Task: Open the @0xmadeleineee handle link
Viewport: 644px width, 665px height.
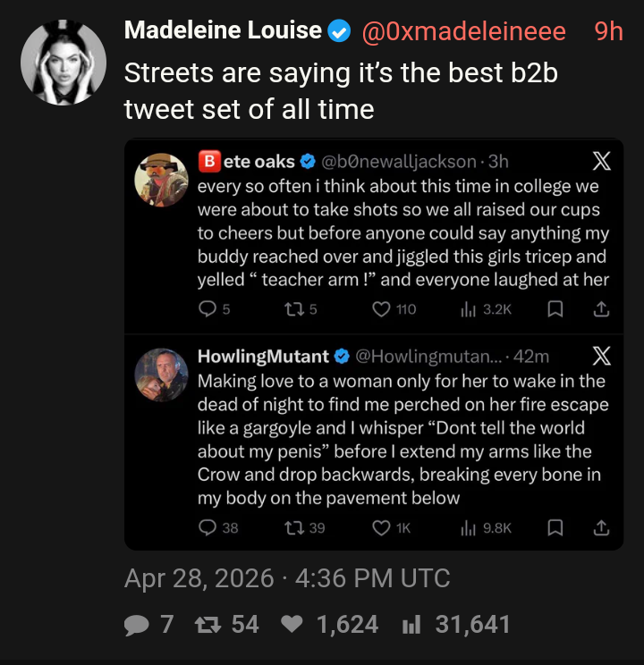Action: pos(463,31)
